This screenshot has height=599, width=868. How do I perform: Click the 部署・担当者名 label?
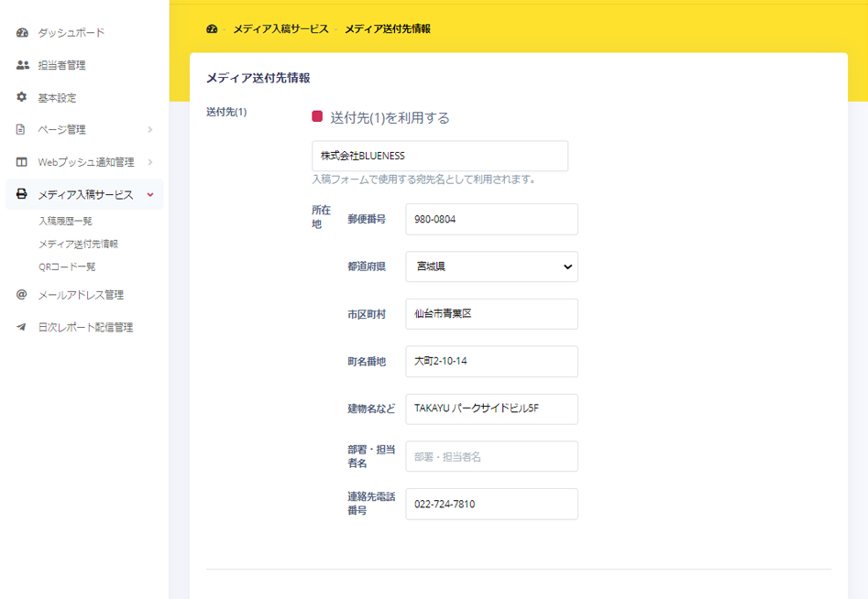(371, 456)
